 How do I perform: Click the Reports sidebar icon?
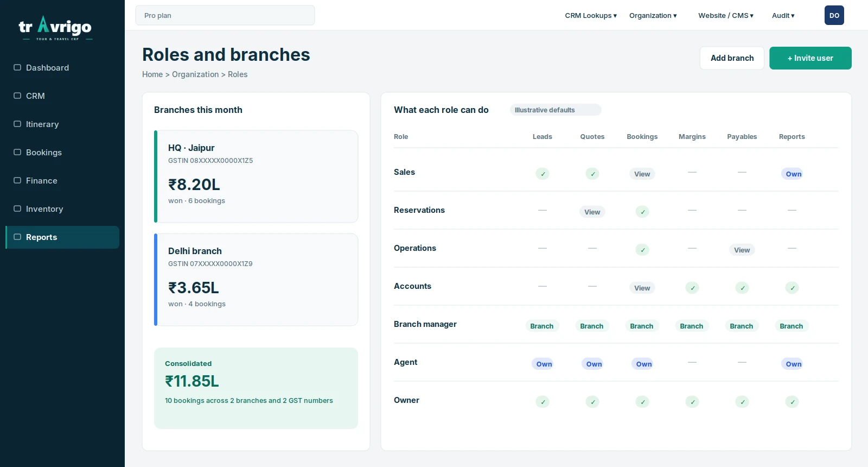pos(17,237)
